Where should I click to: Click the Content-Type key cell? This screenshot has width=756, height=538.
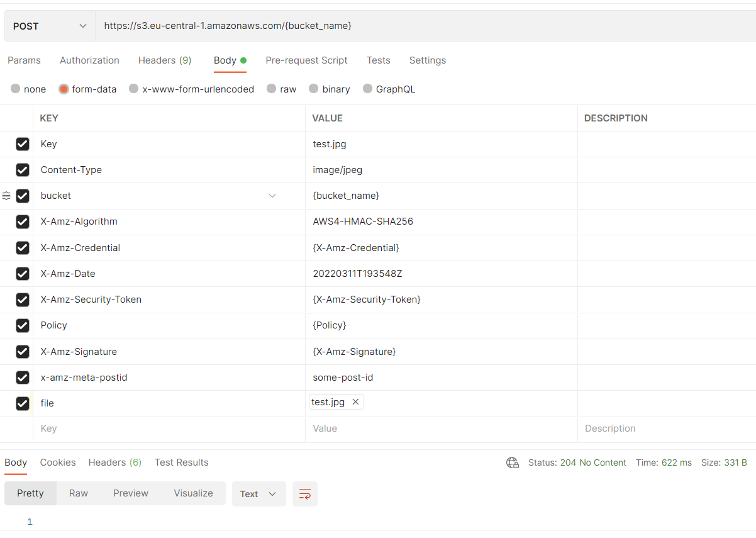[169, 170]
